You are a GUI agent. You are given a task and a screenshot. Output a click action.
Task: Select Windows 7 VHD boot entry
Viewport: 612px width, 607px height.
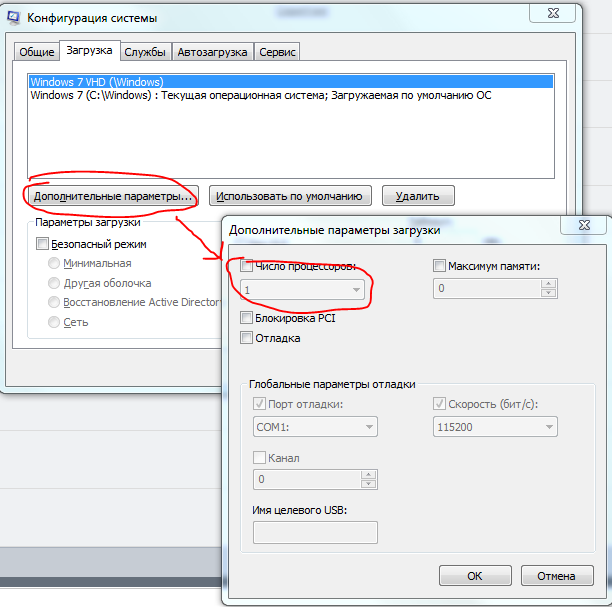(291, 82)
